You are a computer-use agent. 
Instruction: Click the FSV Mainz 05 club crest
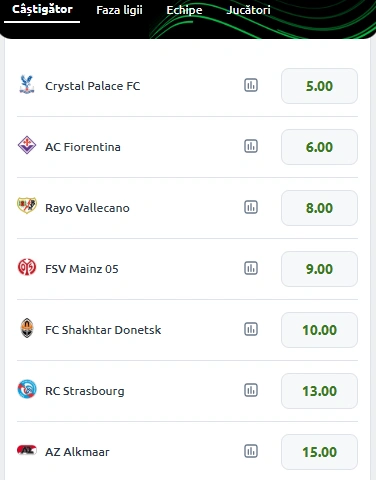(x=27, y=267)
